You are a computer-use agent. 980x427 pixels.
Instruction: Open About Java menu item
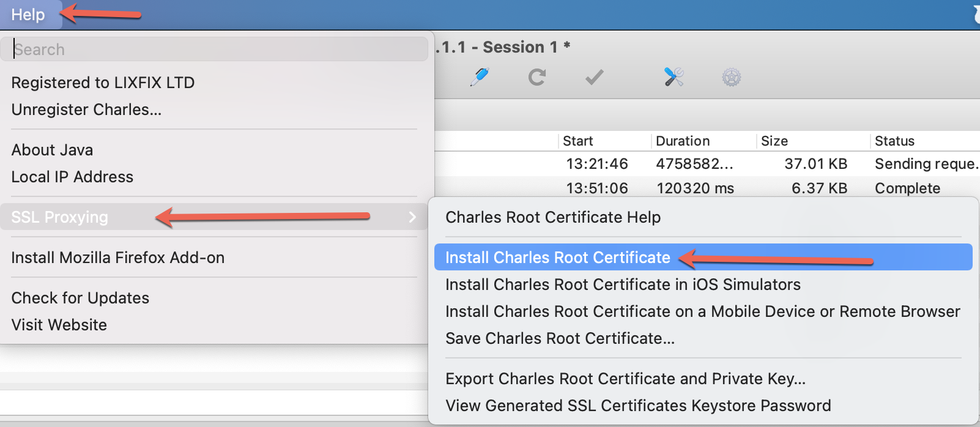(52, 150)
